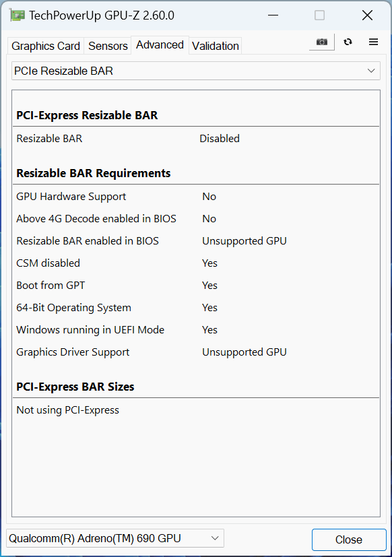
Task: Click the maximize window button
Action: 319,15
